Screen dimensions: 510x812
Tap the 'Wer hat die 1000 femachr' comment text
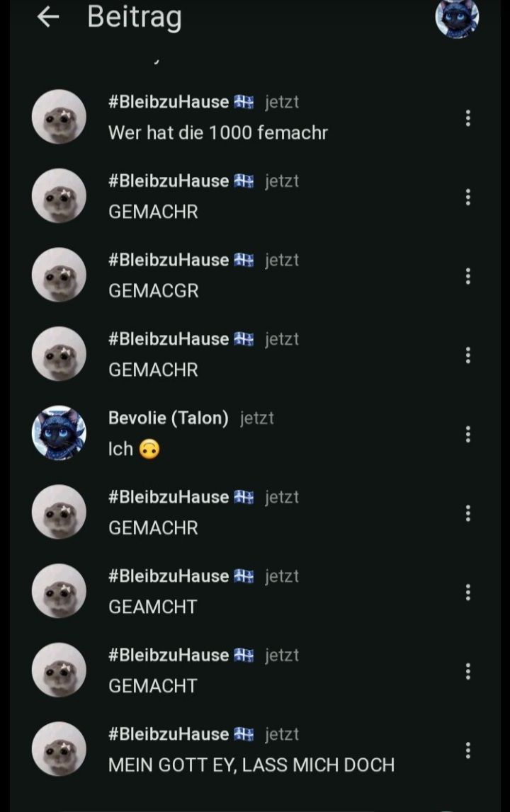(x=218, y=132)
